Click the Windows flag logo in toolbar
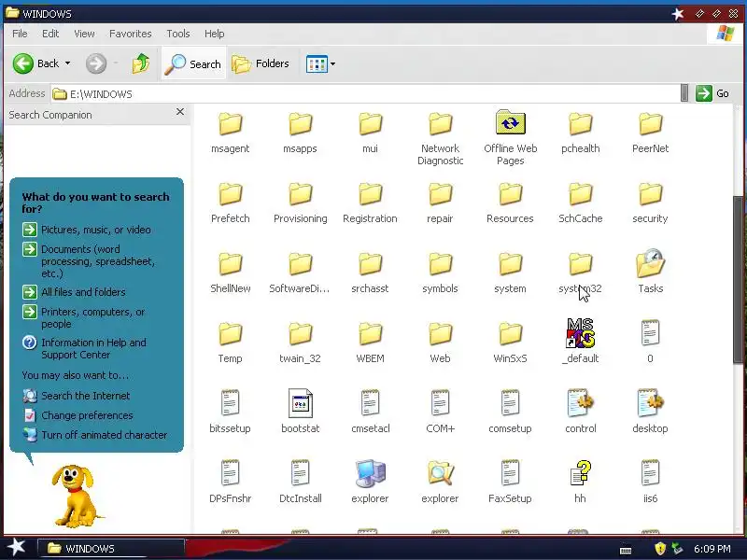747x560 pixels. pos(726,34)
